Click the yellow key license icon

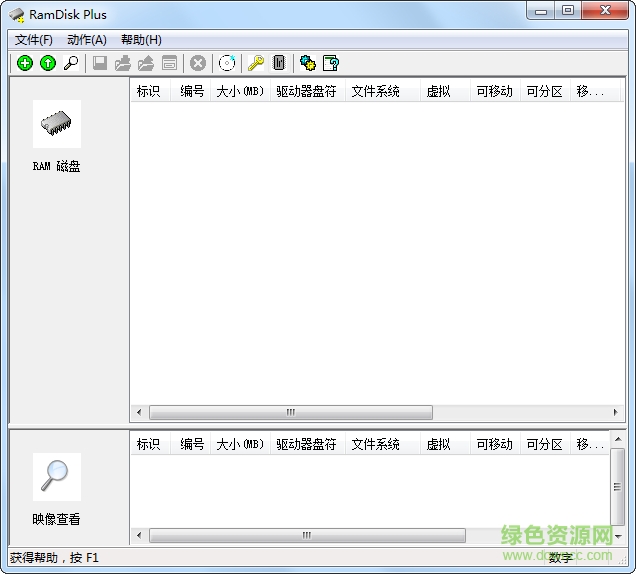point(256,63)
